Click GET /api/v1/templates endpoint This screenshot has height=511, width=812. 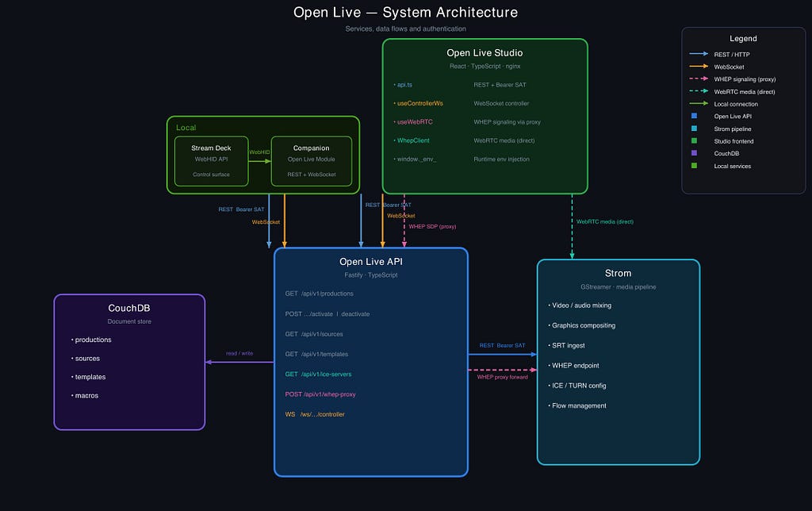coord(316,355)
